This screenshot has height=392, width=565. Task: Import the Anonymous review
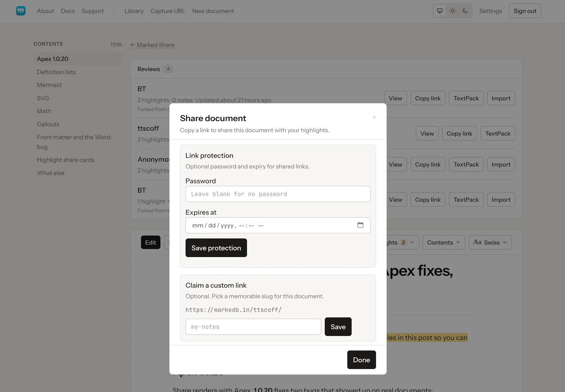[x=501, y=164]
